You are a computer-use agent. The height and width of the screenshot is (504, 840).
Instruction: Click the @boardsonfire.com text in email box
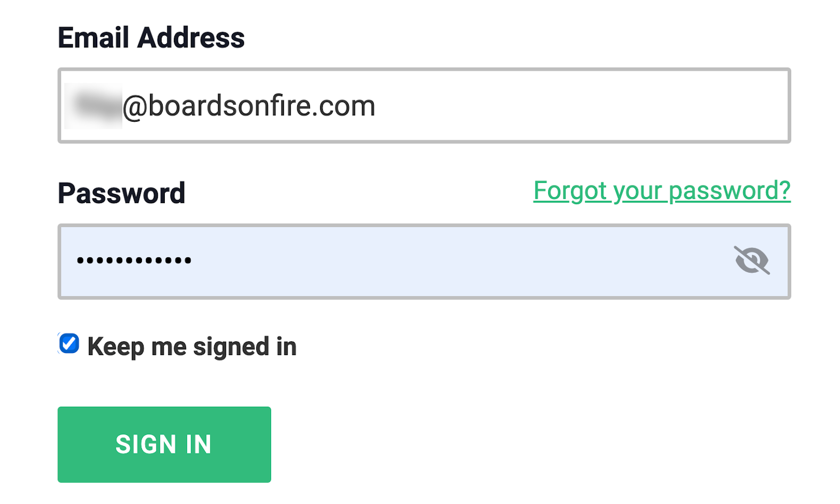249,106
